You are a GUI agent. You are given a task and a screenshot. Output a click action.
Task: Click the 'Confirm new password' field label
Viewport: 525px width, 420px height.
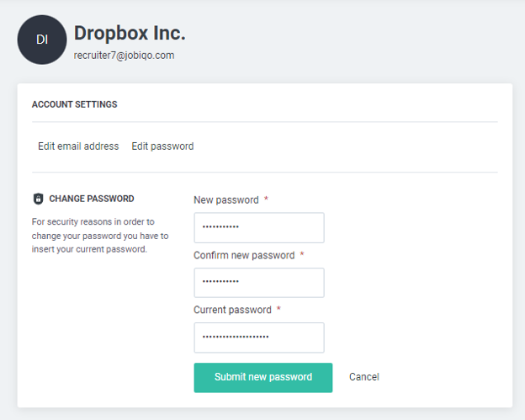[x=244, y=255]
